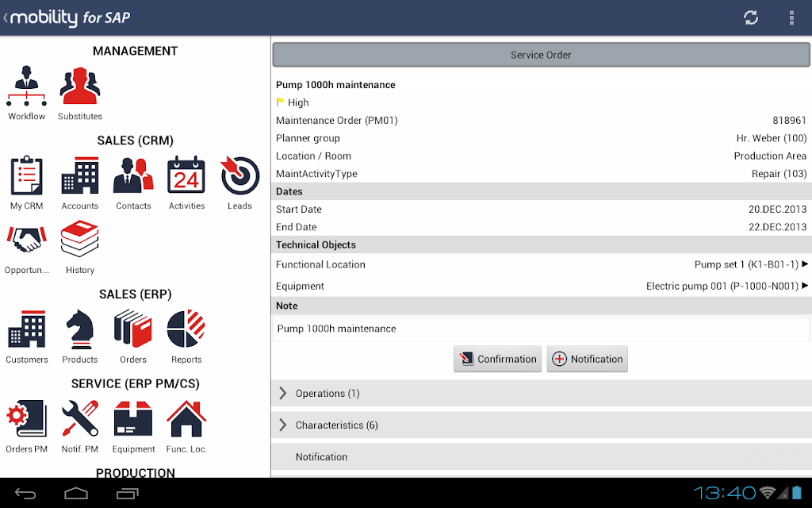Image resolution: width=812 pixels, height=508 pixels.
Task: Open Reports pie chart icon
Action: [x=186, y=330]
